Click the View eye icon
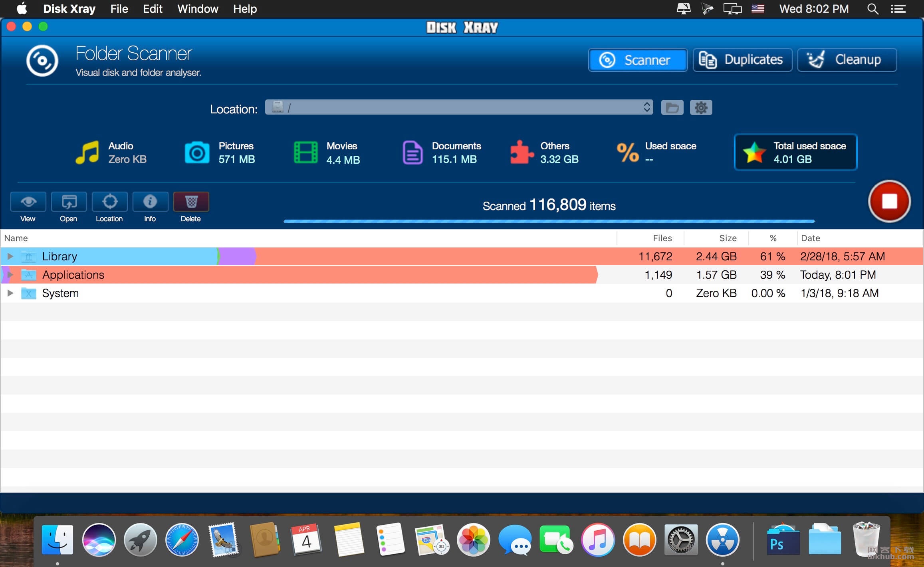The height and width of the screenshot is (567, 924). click(28, 202)
